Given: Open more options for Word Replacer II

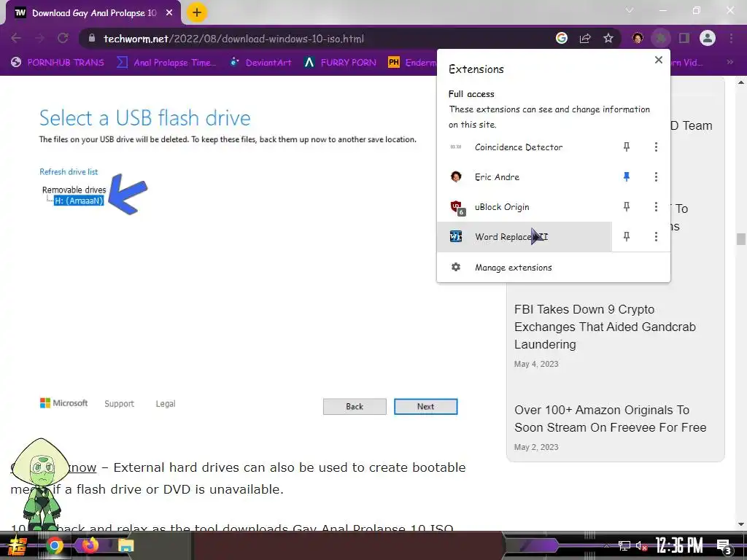Looking at the screenshot, I should point(656,237).
